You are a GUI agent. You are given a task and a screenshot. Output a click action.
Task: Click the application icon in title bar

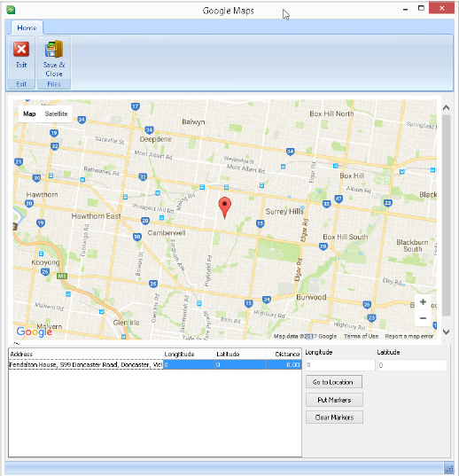coord(11,10)
